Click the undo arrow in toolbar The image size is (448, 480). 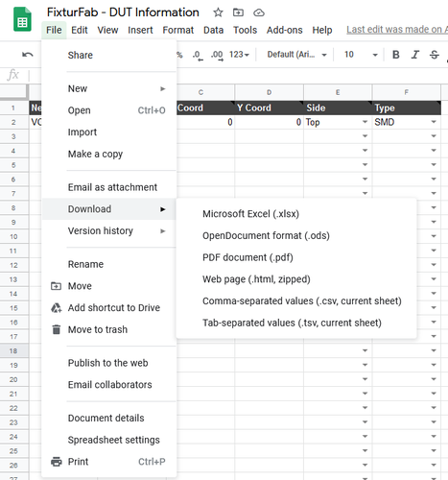pyautogui.click(x=28, y=55)
